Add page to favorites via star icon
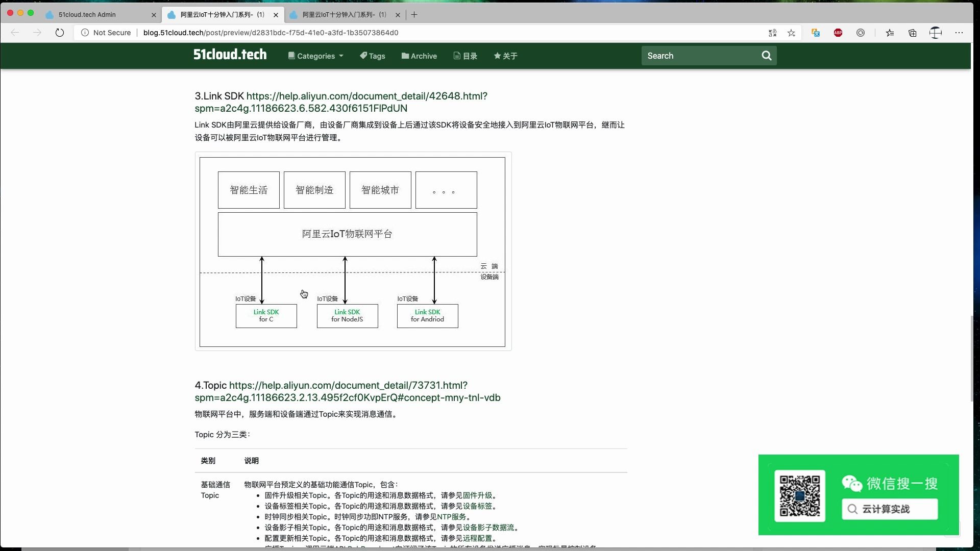Image resolution: width=980 pixels, height=551 pixels. point(792,32)
